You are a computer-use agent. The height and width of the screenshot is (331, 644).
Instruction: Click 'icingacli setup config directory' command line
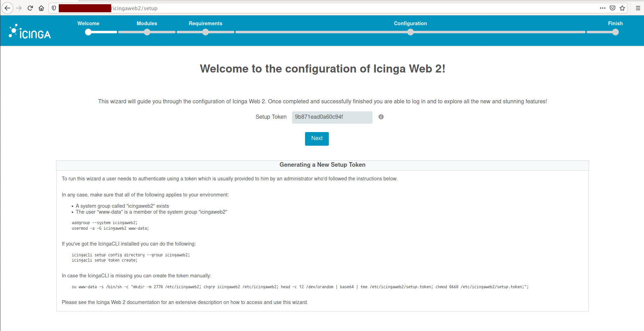click(x=131, y=255)
